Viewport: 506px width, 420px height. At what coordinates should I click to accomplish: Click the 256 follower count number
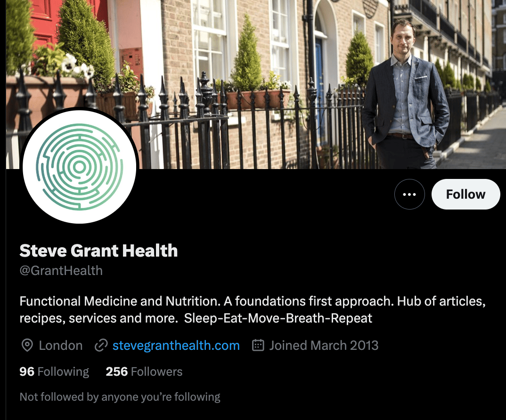(117, 372)
